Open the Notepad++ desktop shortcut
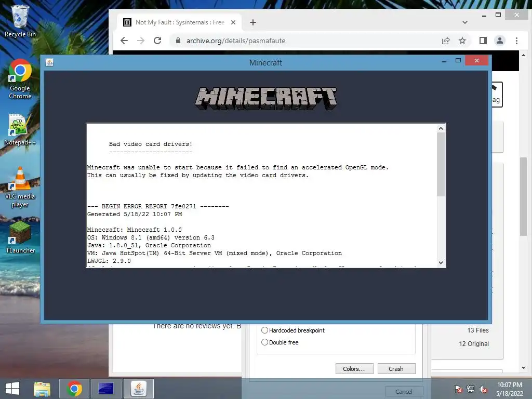This screenshot has height=399, width=532. click(20, 130)
